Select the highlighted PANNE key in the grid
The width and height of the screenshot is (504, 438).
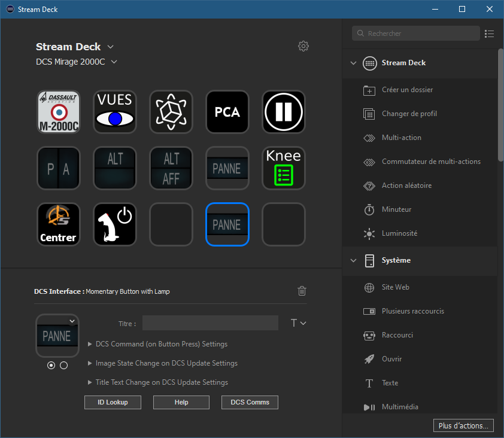point(227,224)
